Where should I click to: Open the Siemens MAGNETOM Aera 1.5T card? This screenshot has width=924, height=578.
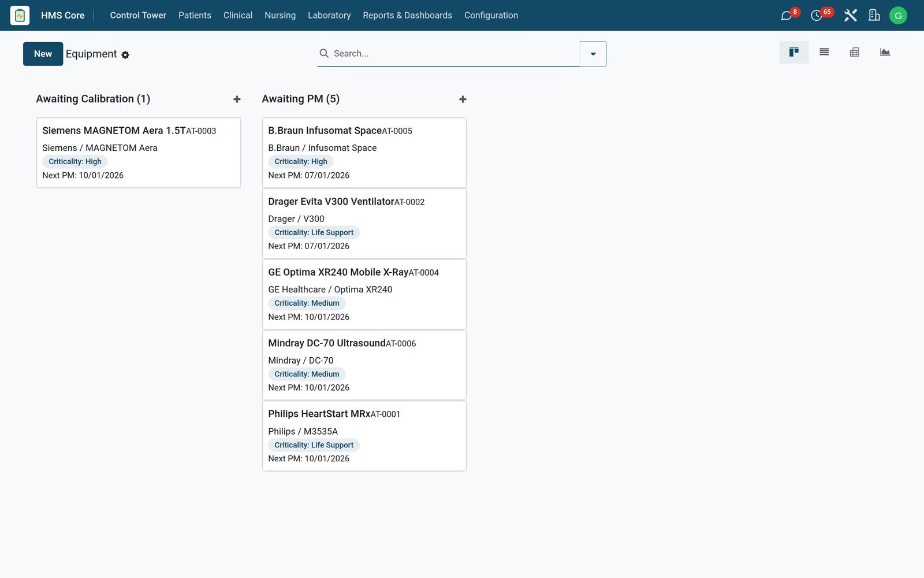tap(139, 153)
